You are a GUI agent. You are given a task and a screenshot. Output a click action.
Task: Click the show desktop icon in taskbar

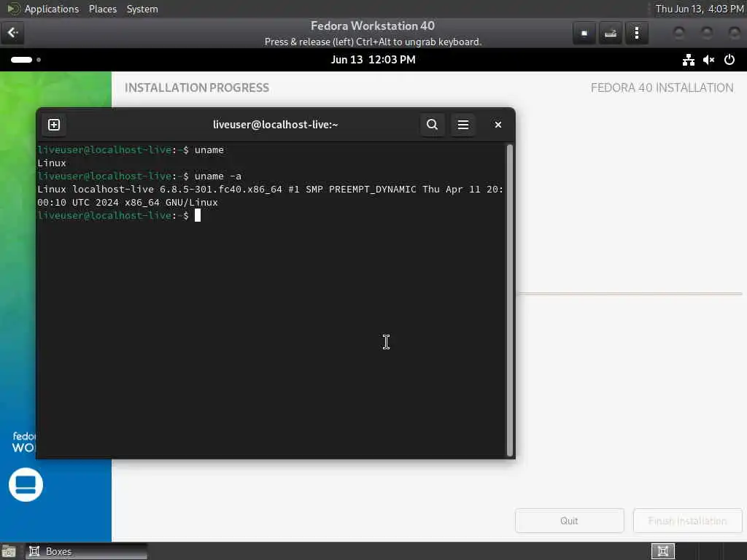pyautogui.click(x=9, y=551)
